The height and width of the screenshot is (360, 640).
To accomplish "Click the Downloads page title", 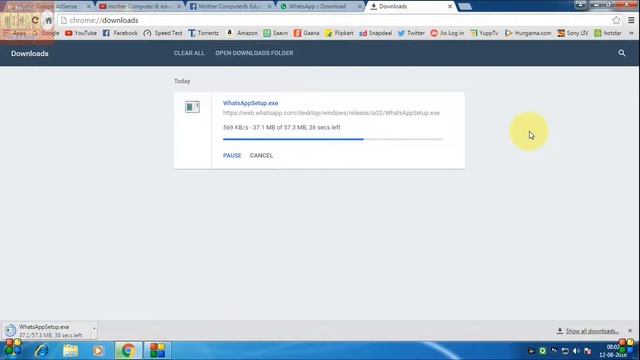I will tap(30, 53).
